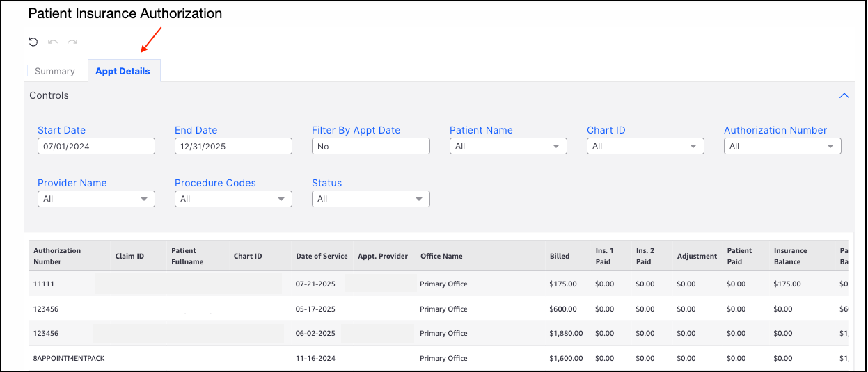Click the undo arrow icon
The image size is (868, 372).
53,42
